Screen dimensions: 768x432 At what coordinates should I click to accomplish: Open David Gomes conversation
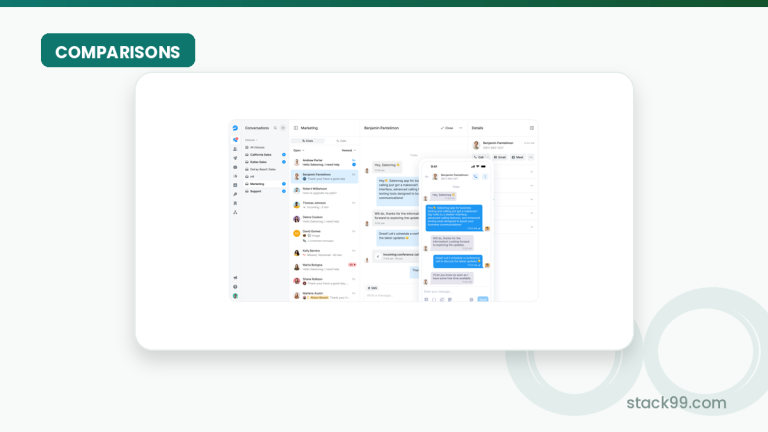point(324,236)
